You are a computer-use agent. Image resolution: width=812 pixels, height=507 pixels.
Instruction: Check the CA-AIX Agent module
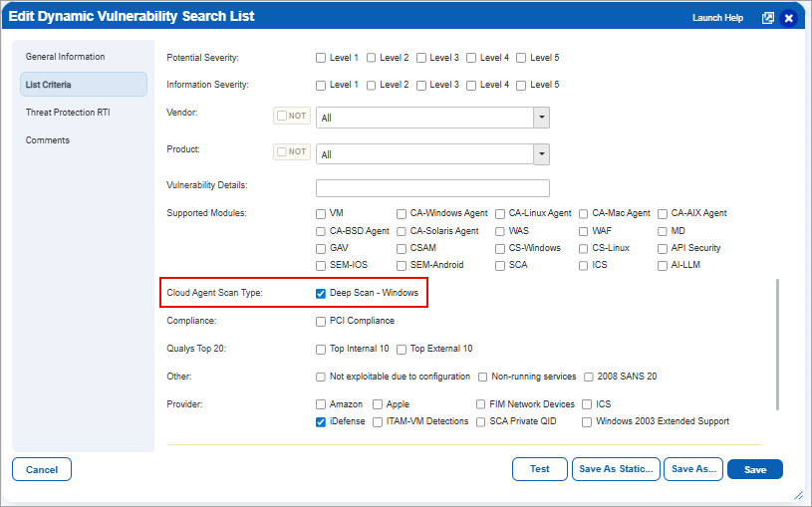pyautogui.click(x=663, y=214)
